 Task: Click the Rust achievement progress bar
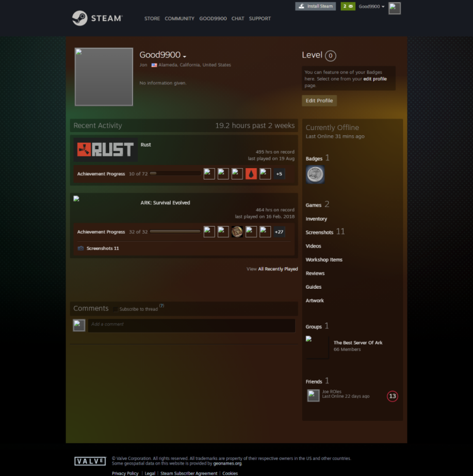[175, 173]
